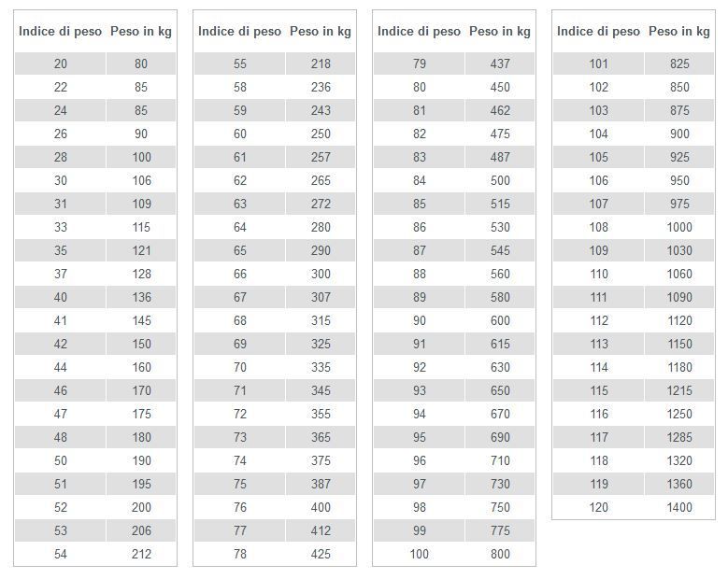
Task: Click the 800 kg weight cell
Action: point(500,554)
